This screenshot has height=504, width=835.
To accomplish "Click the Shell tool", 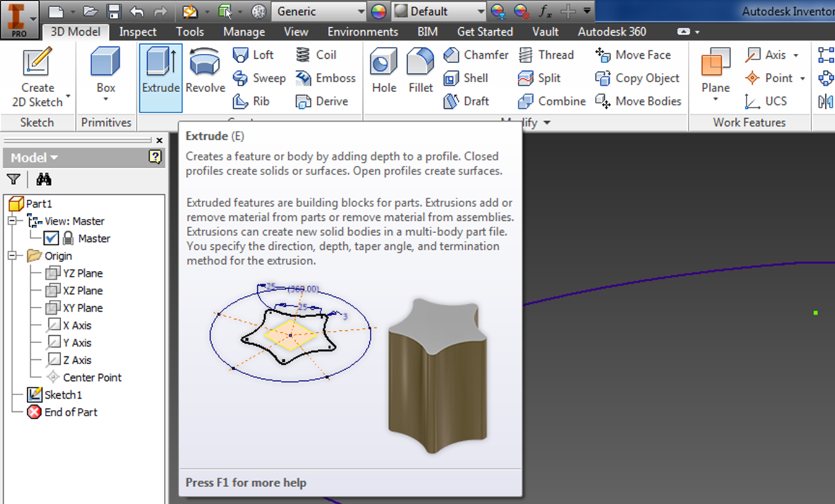I will tap(466, 79).
